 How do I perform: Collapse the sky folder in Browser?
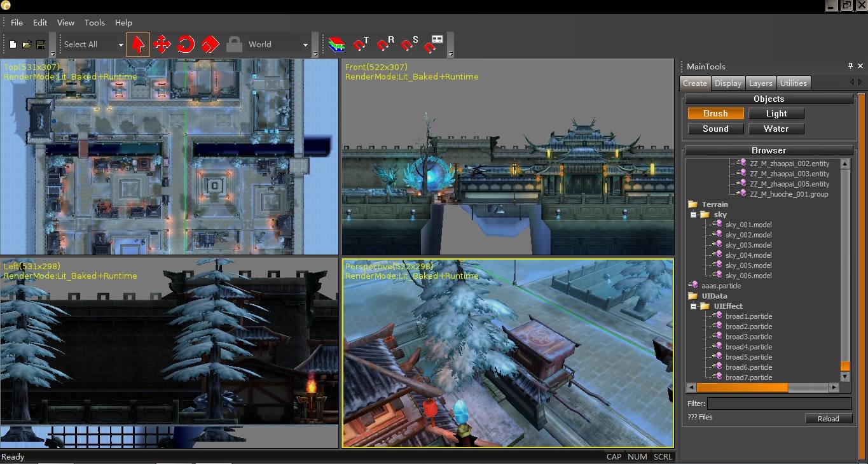pyautogui.click(x=693, y=214)
